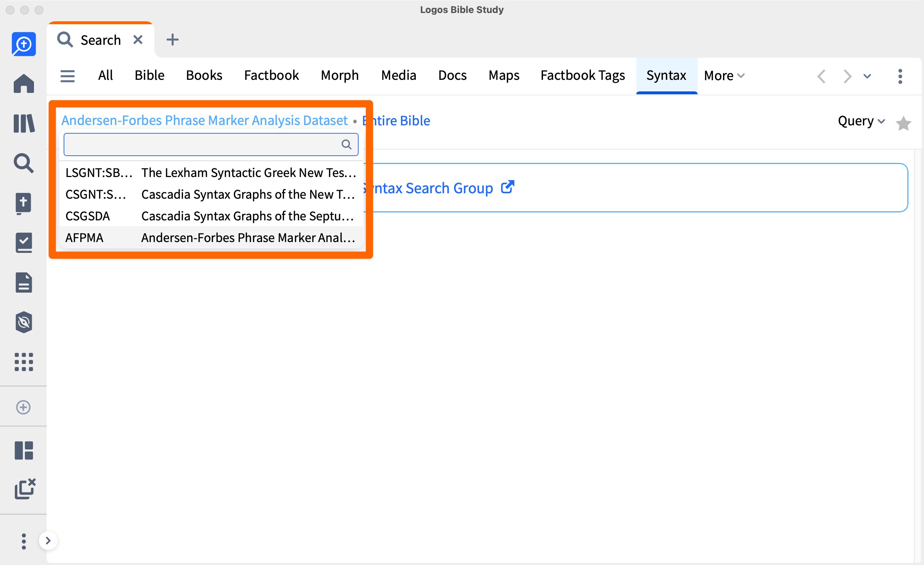The image size is (924, 565).
Task: Switch to the Docs search type
Action: point(452,76)
